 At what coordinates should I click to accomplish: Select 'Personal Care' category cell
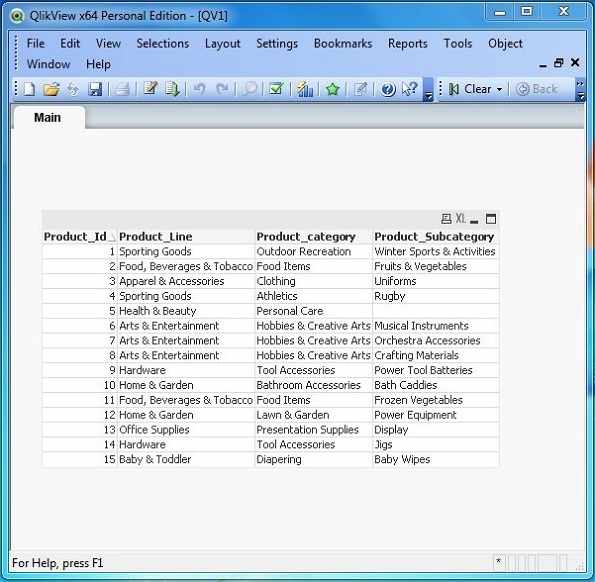[x=313, y=311]
